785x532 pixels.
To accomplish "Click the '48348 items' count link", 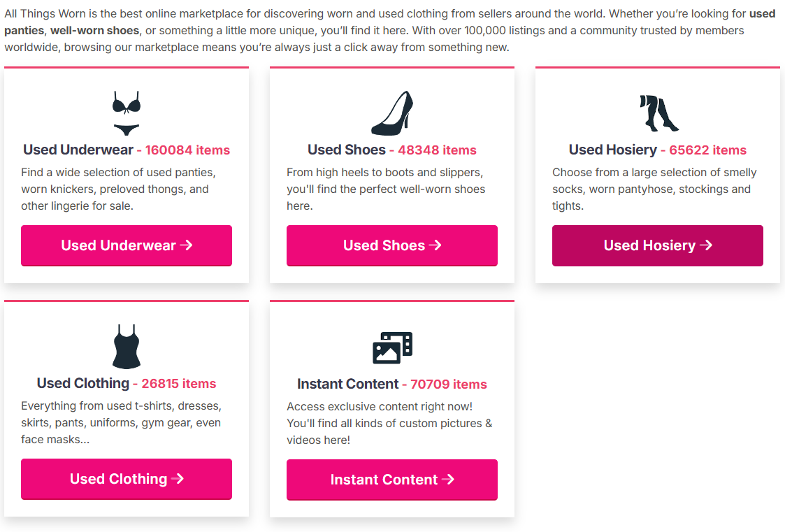I will (438, 150).
